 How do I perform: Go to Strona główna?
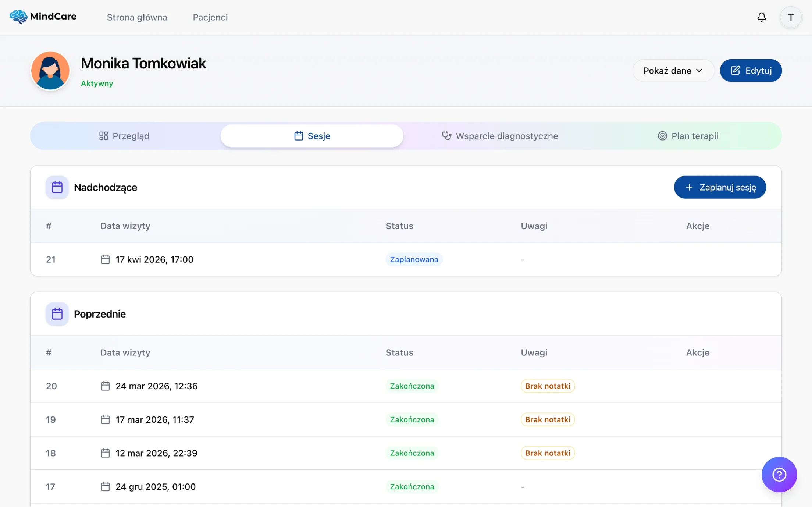(x=137, y=17)
